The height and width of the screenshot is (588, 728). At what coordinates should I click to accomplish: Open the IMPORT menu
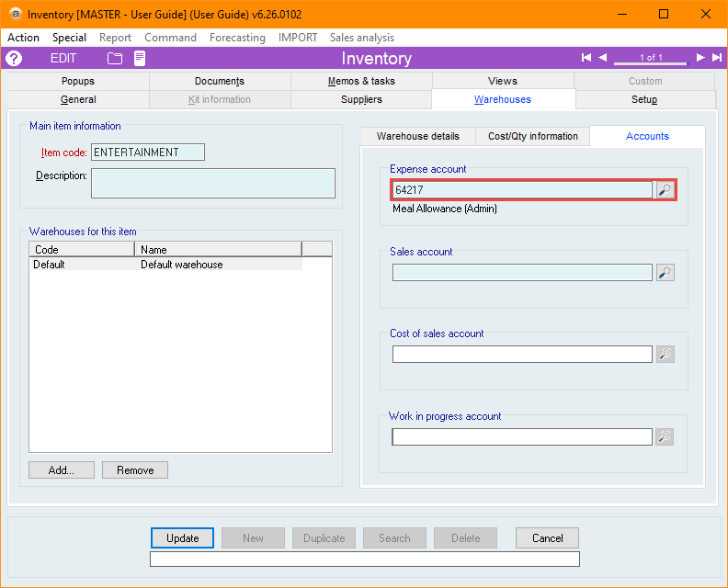coord(298,38)
